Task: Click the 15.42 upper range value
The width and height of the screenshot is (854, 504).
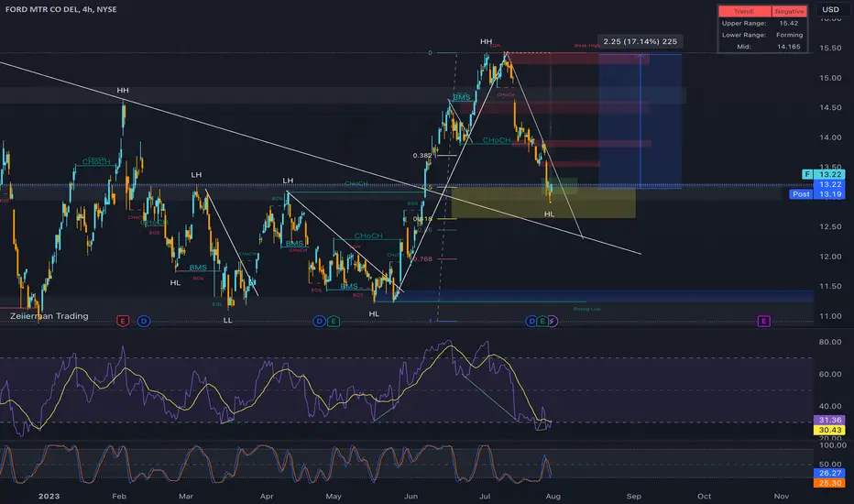Action: tap(789, 24)
